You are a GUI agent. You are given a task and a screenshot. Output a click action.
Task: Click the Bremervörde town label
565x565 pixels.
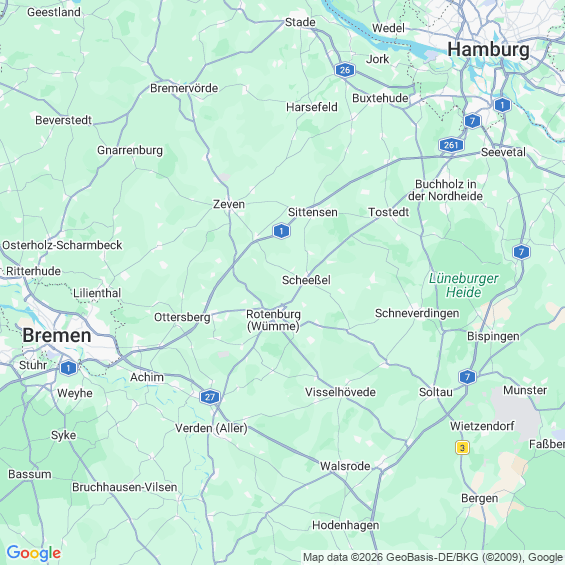184,88
